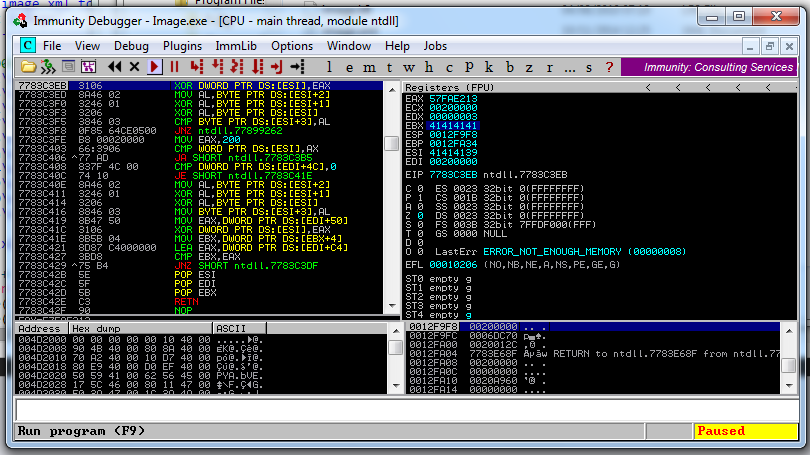The image size is (810, 455).
Task: Select EBX register value 41414141
Action: (453, 125)
